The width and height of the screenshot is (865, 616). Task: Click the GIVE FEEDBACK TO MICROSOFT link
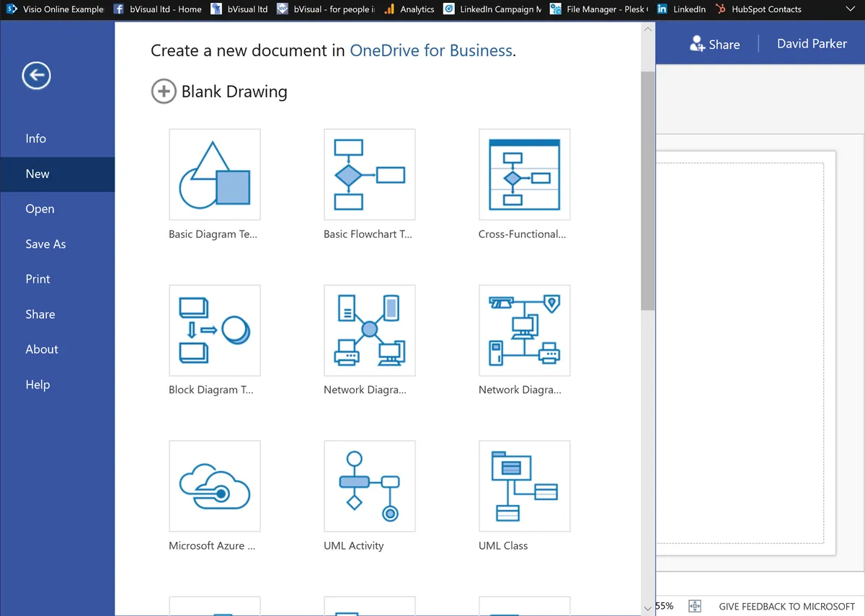(x=786, y=606)
